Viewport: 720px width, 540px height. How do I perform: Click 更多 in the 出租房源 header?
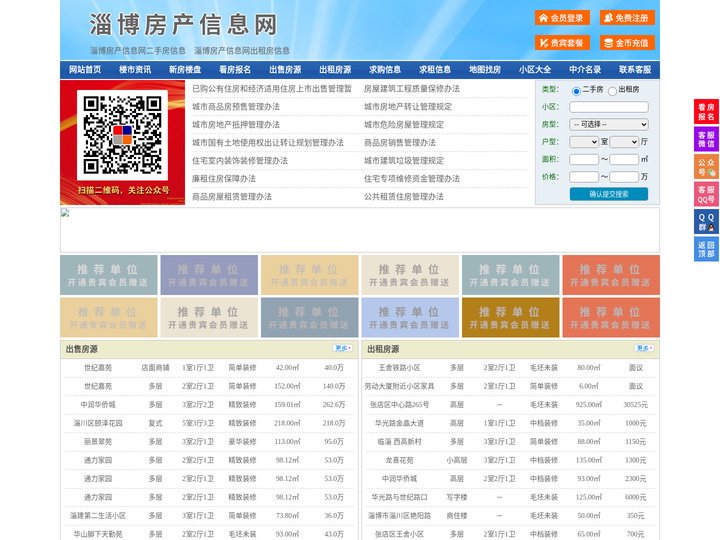coord(644,349)
